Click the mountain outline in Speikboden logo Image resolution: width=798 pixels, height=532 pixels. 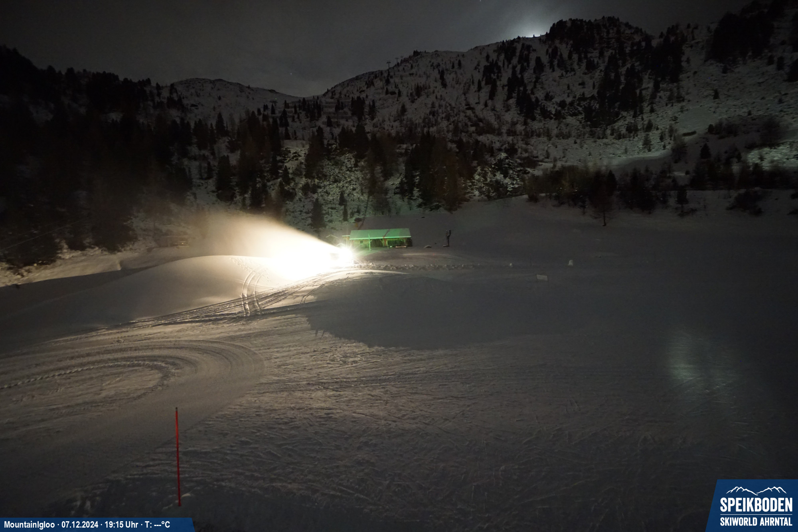tap(756, 490)
